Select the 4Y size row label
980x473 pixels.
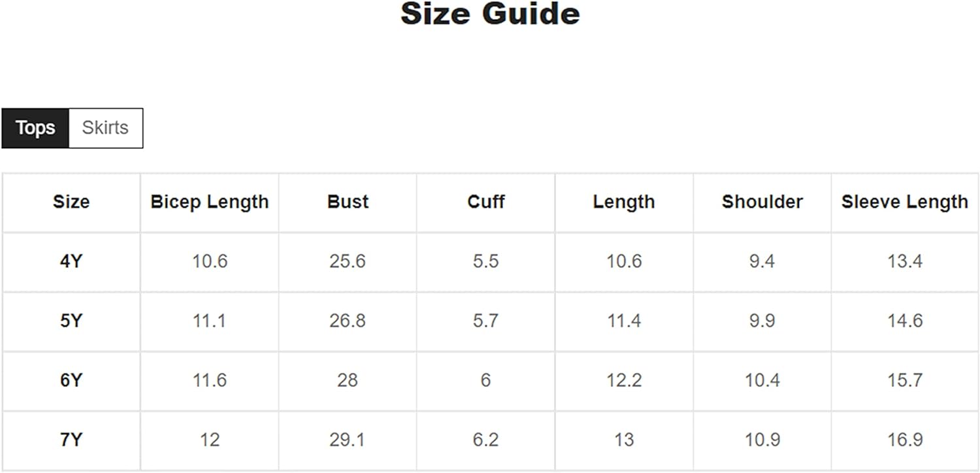pyautogui.click(x=71, y=261)
